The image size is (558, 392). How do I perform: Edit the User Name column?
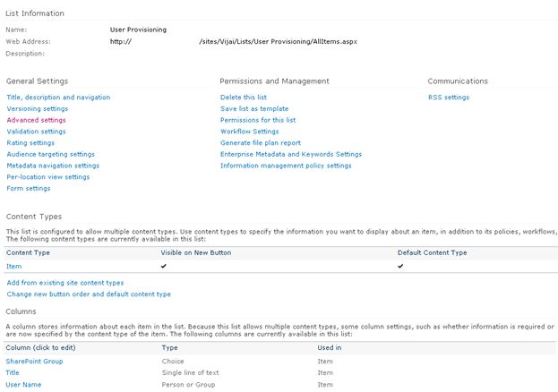pos(23,385)
